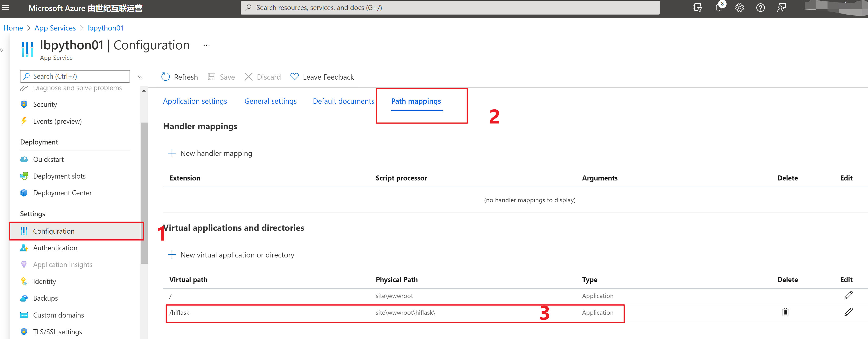The width and height of the screenshot is (868, 339).
Task: Open Cloud Shell icon in top bar
Action: [x=697, y=8]
